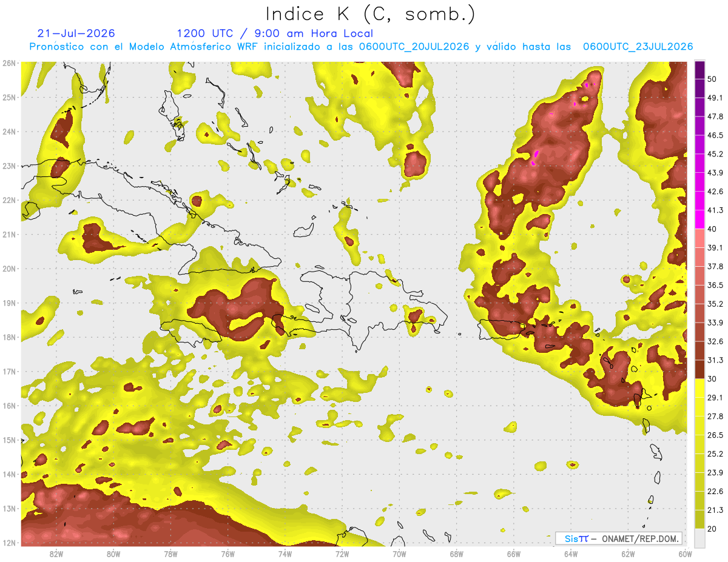Click the color scale value "23.9"

[x=715, y=472]
